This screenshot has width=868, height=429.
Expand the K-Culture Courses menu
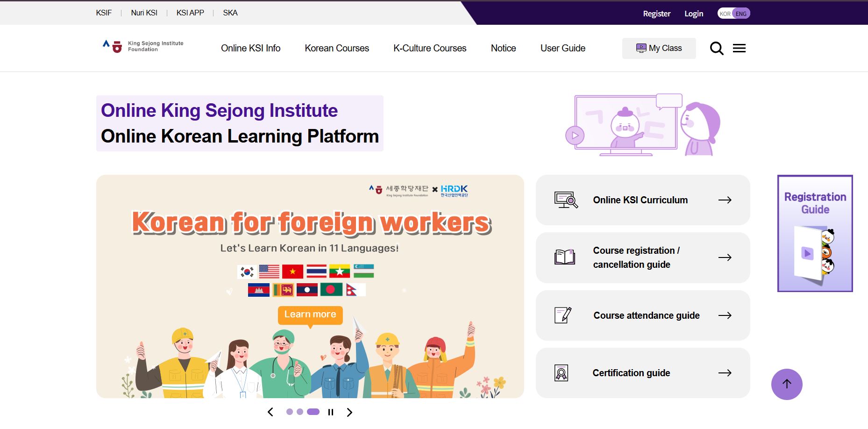(430, 48)
